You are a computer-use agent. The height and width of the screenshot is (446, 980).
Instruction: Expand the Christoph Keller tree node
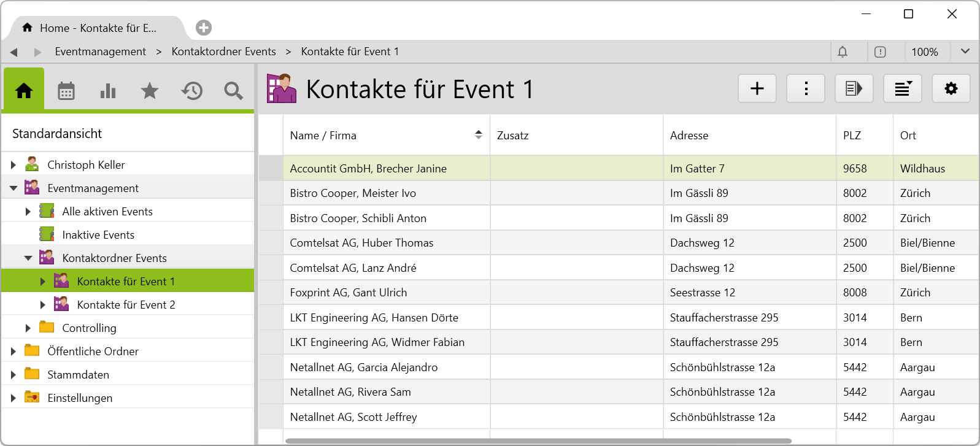14,165
